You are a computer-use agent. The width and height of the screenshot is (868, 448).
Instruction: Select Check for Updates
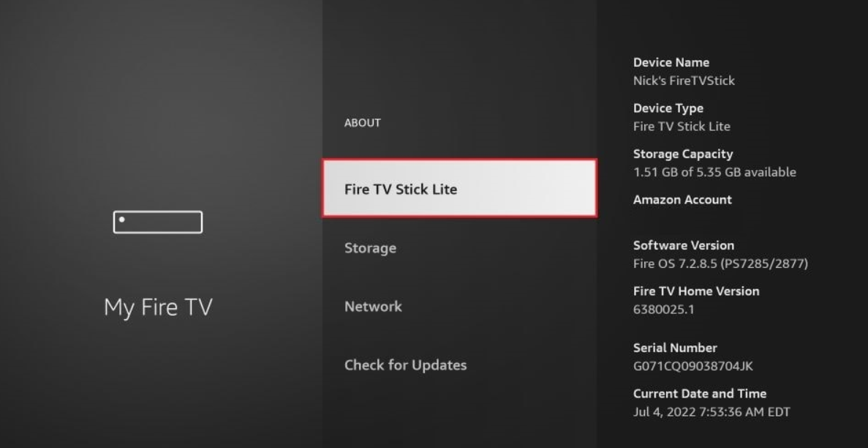click(x=406, y=365)
